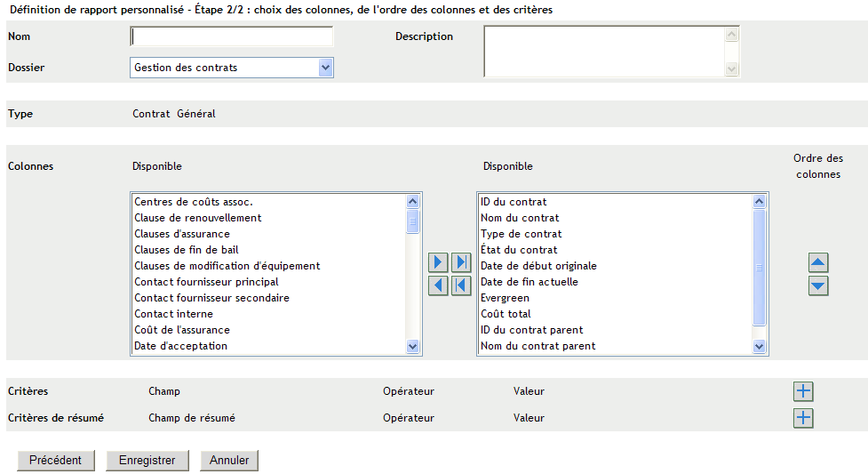Select 'État du contrat' in right list
Viewport: 868px width, 474px height.
click(616, 250)
